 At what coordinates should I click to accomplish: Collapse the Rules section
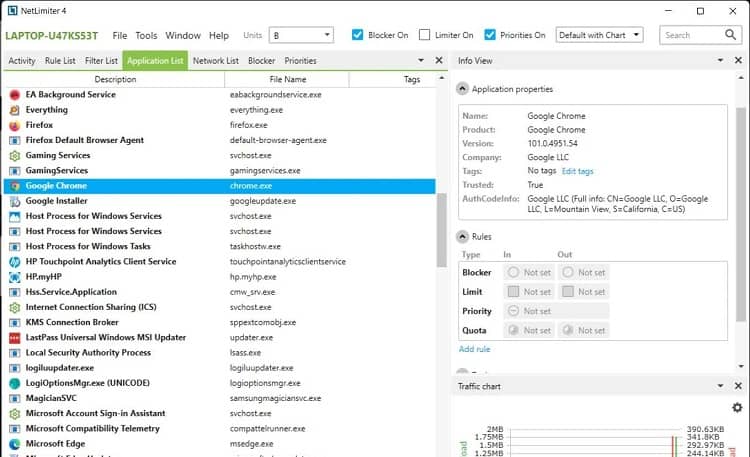coord(462,236)
